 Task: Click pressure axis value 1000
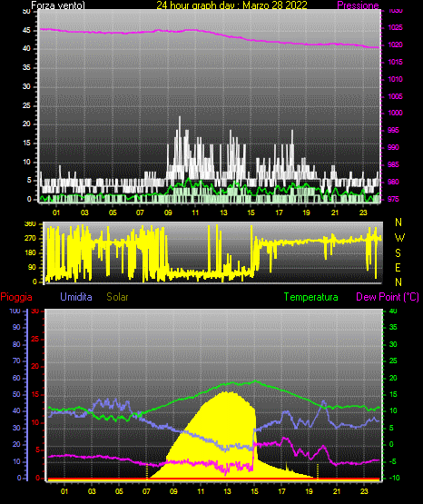(x=395, y=113)
